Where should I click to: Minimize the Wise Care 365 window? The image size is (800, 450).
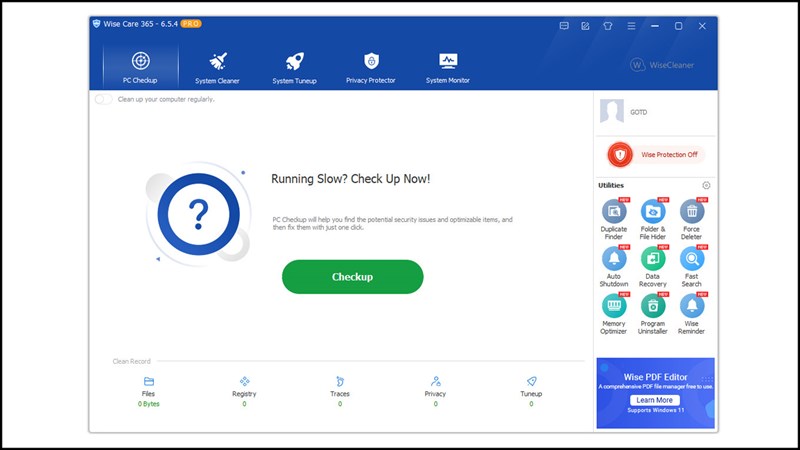655,26
